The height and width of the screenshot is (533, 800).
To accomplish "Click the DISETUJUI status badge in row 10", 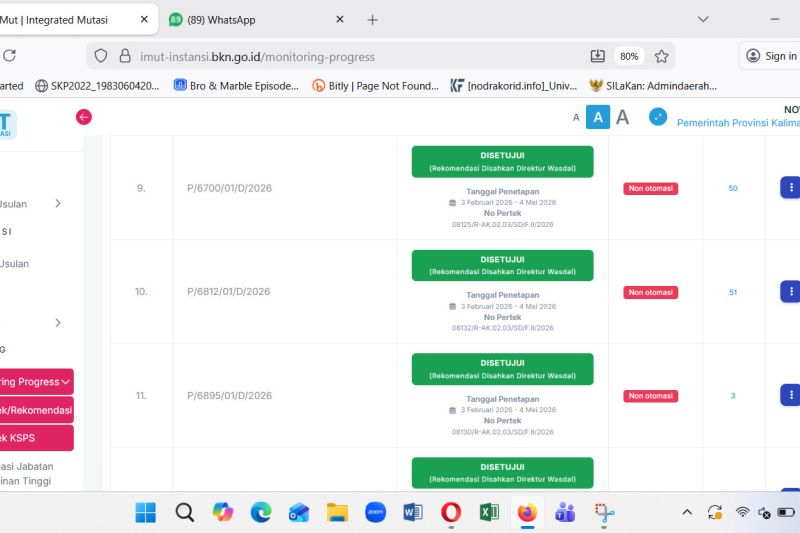I will [x=503, y=265].
